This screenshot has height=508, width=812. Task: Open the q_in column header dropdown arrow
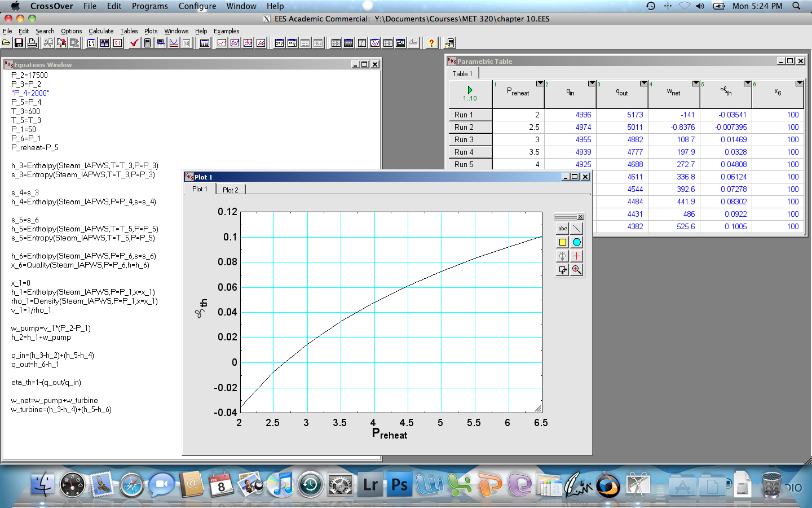tap(592, 84)
